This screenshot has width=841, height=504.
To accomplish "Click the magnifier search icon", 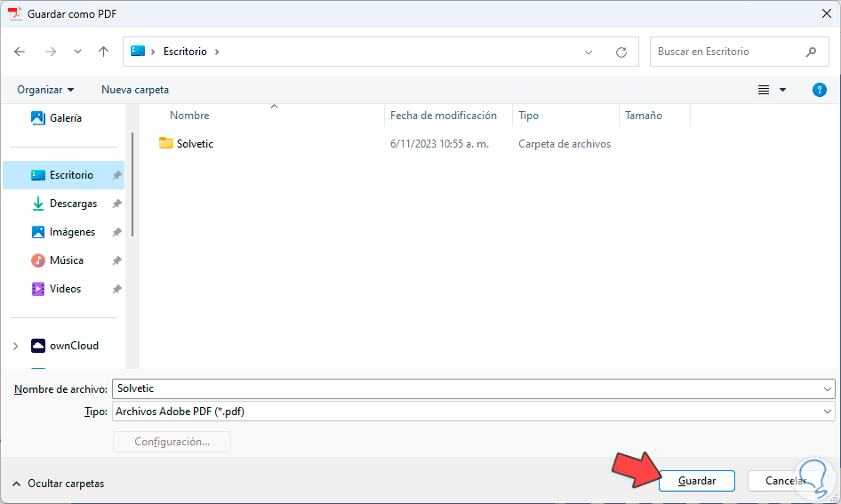I will click(811, 52).
